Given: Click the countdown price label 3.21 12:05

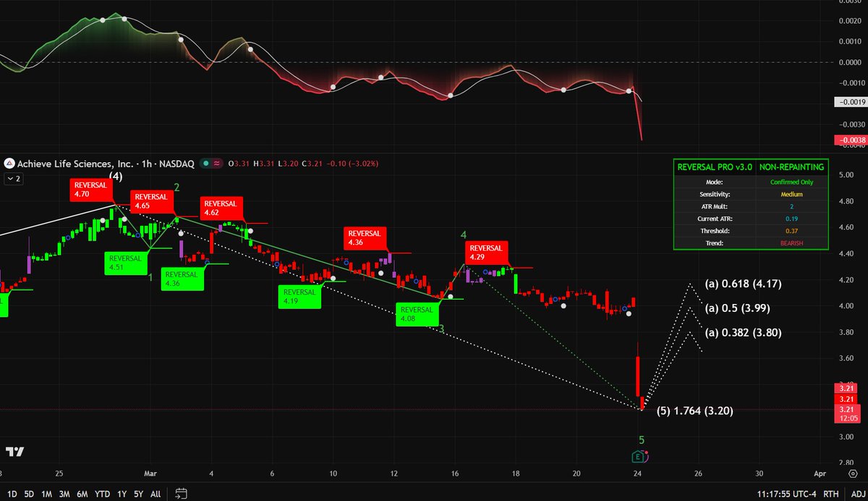Looking at the screenshot, I should 848,413.
